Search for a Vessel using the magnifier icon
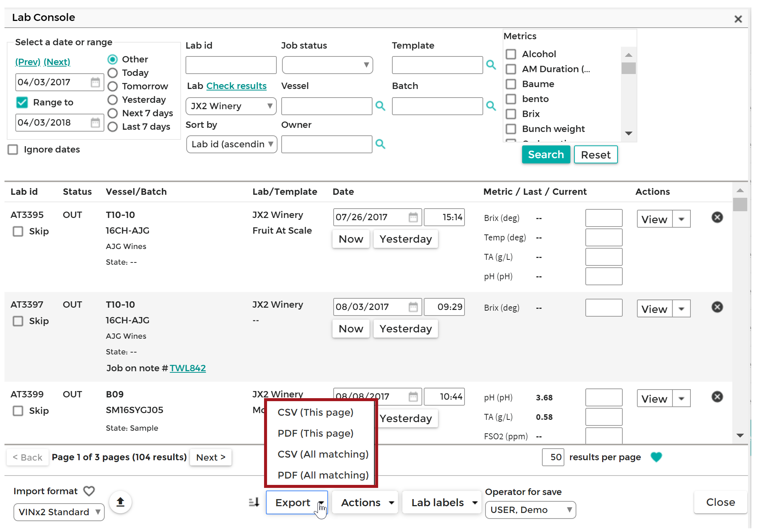 tap(380, 106)
